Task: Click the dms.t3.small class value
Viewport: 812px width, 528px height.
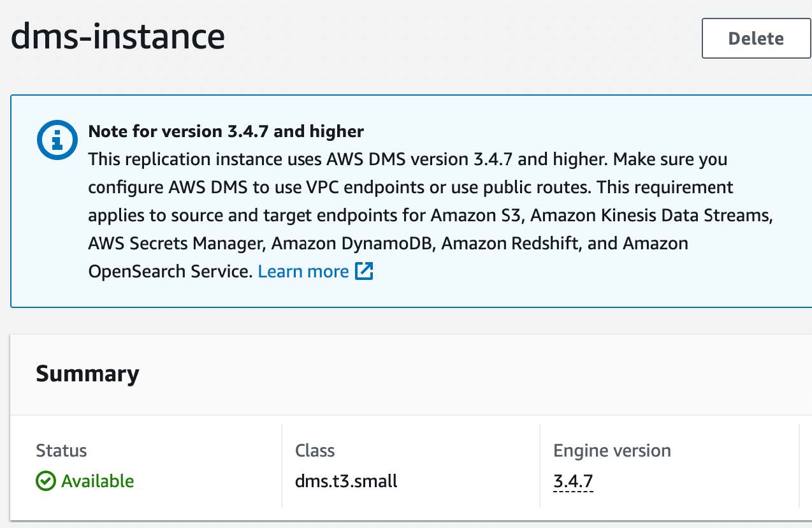Action: pos(346,481)
